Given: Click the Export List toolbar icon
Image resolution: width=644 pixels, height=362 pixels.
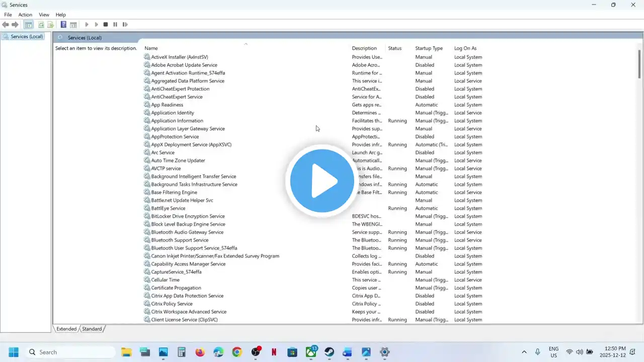Looking at the screenshot, I should point(51,25).
